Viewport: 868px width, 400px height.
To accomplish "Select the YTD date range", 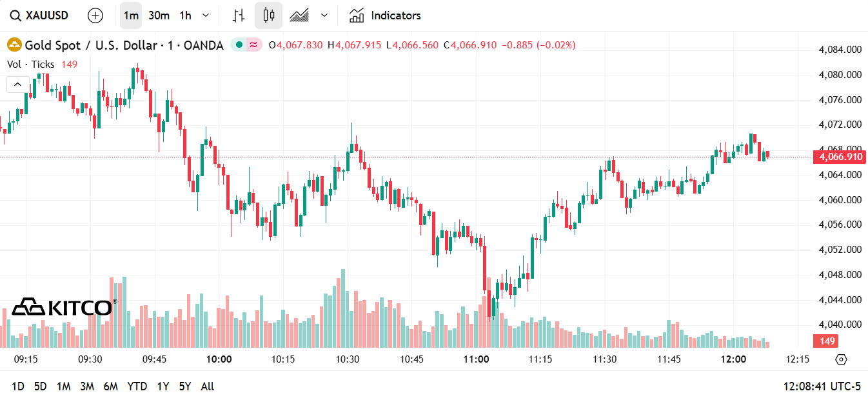I will (x=137, y=386).
